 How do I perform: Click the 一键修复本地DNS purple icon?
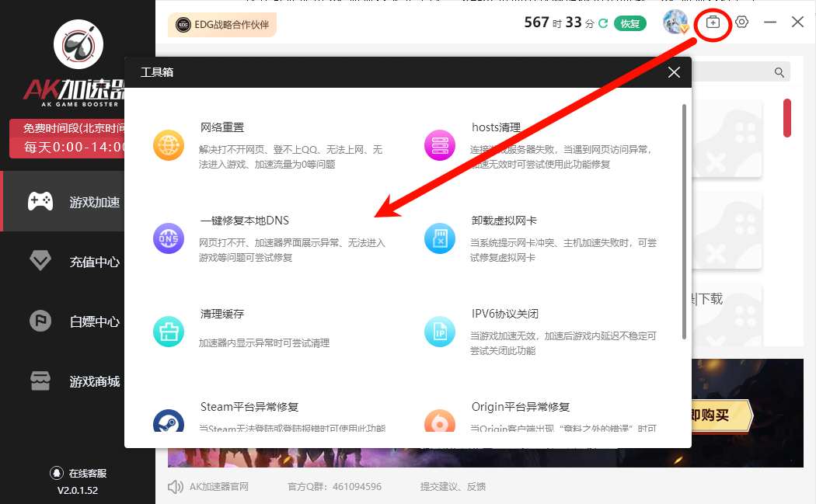[x=169, y=238]
